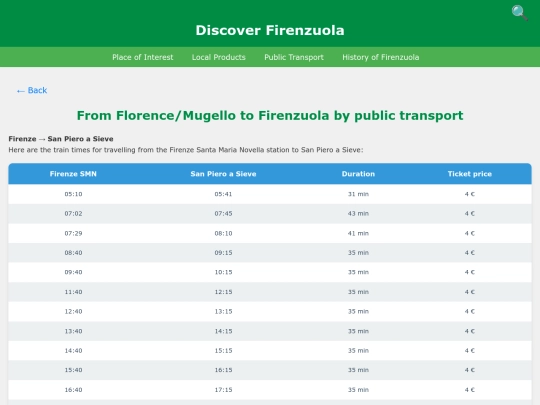The height and width of the screenshot is (405, 540).
Task: Open Local Products menu item
Action: (x=219, y=57)
